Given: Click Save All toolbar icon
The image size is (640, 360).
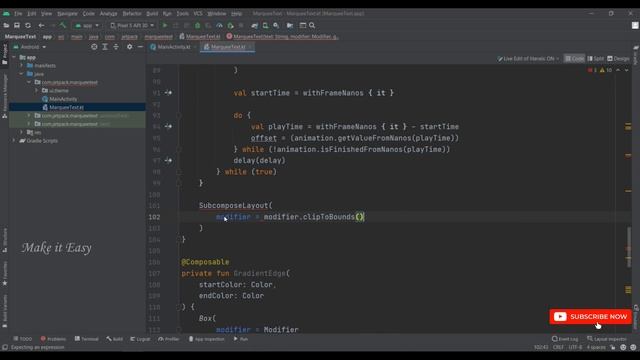Looking at the screenshot, I should 17,25.
